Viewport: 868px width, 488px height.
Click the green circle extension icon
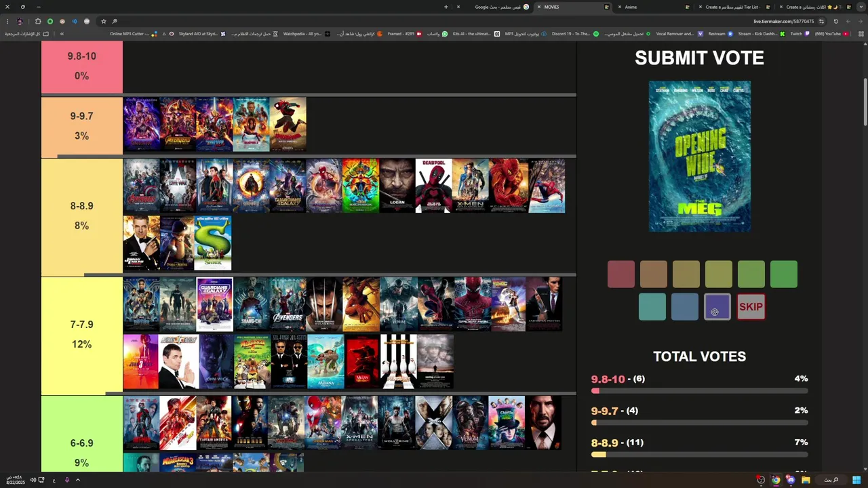[x=50, y=21]
